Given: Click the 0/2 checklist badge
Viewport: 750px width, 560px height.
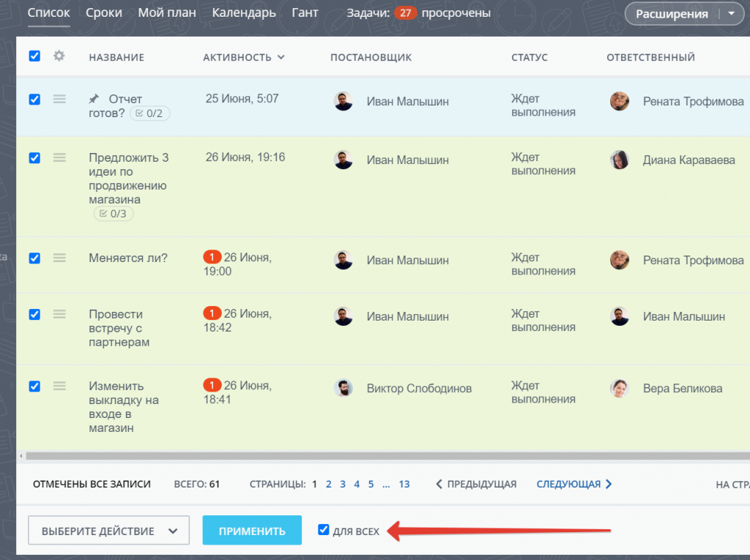Looking at the screenshot, I should (x=149, y=113).
